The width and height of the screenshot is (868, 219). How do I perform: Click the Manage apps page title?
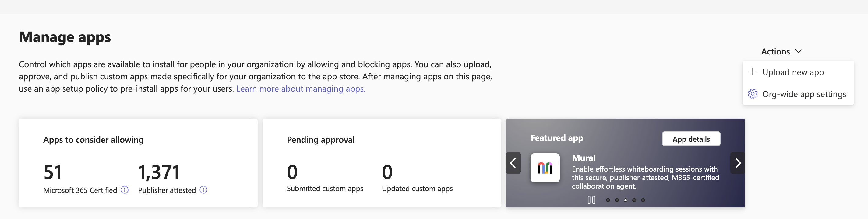click(x=65, y=37)
